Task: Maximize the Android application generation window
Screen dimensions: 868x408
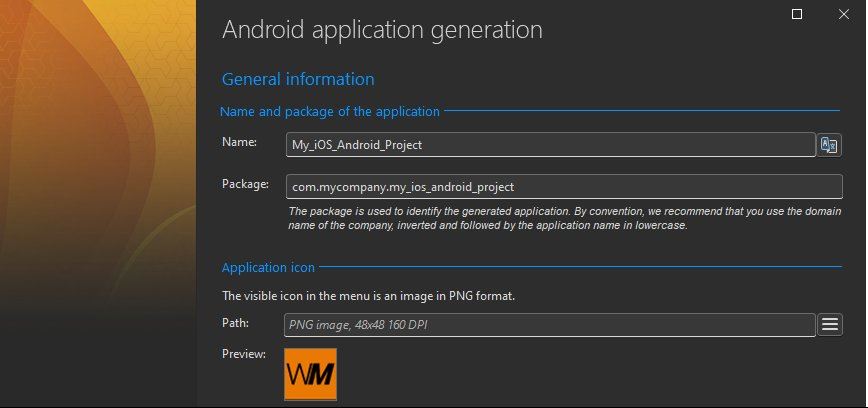Action: (x=797, y=14)
